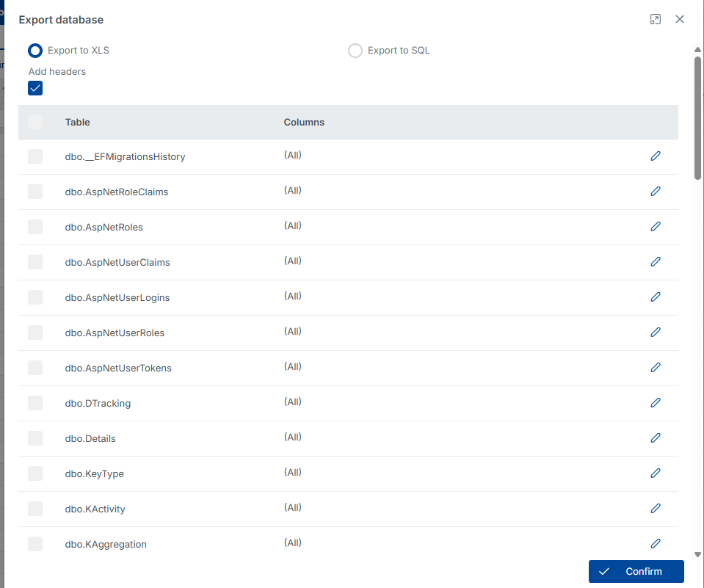Open column editor for dbo.Details
The height and width of the screenshot is (588, 704).
[655, 438]
